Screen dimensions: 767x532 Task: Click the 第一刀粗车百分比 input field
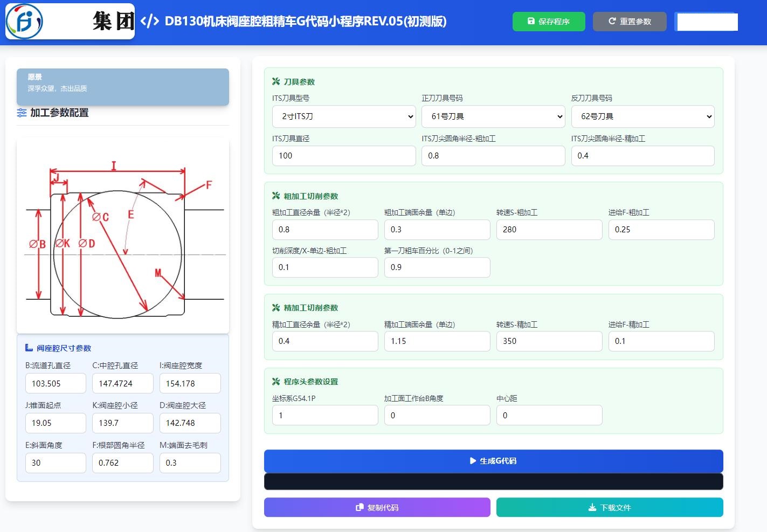click(x=437, y=267)
